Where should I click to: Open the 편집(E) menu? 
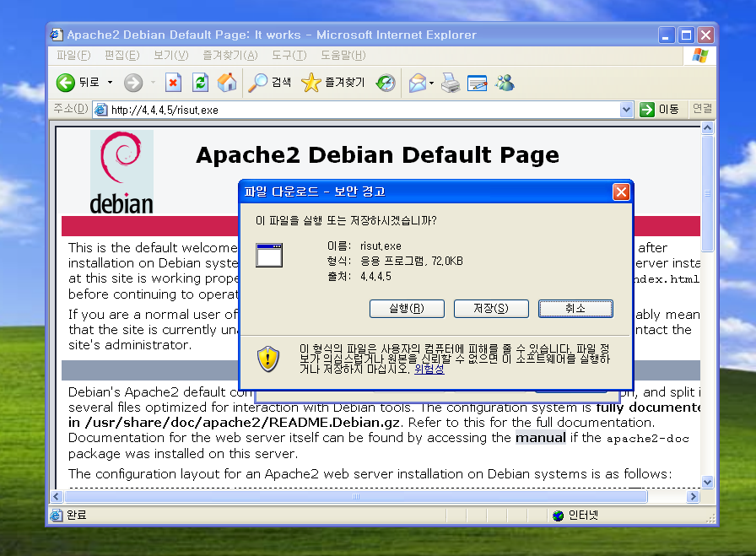pos(122,56)
